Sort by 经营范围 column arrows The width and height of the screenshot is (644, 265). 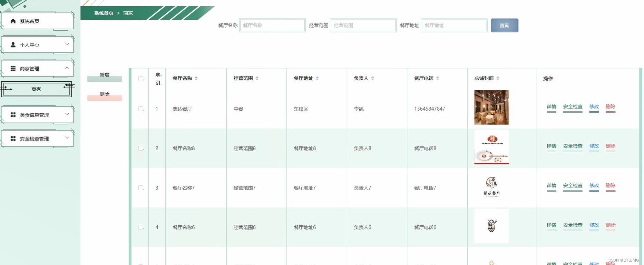click(257, 78)
